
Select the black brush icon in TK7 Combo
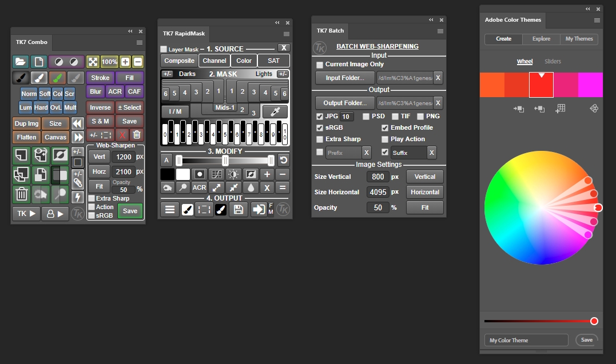[21, 78]
